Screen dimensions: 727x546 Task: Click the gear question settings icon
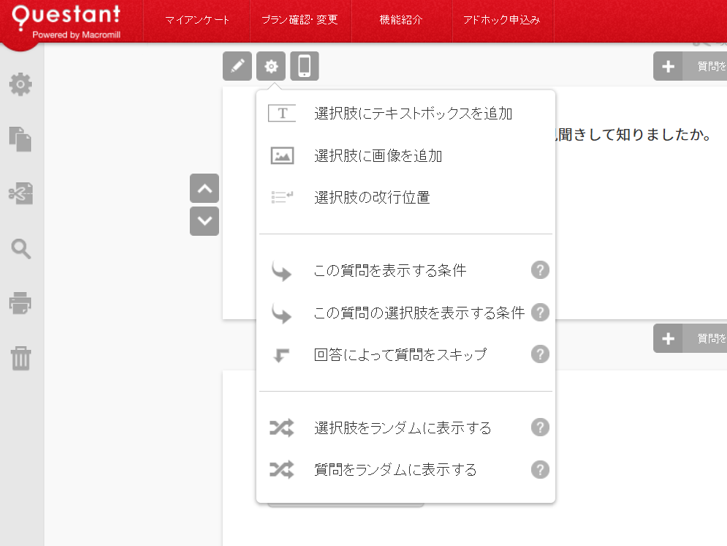[271, 67]
